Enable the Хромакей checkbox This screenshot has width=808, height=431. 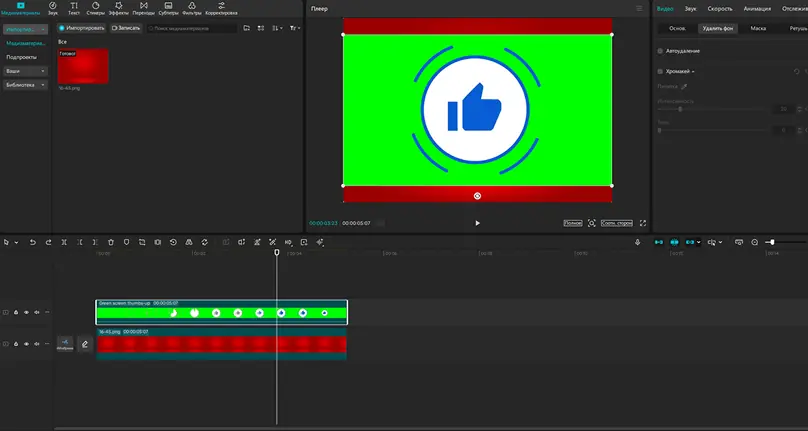(x=660, y=71)
